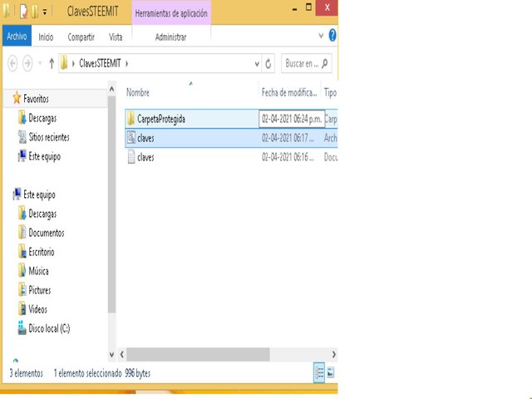Expand the chevron after ClavesSTEEMIT path
532x399 pixels.
coord(127,63)
